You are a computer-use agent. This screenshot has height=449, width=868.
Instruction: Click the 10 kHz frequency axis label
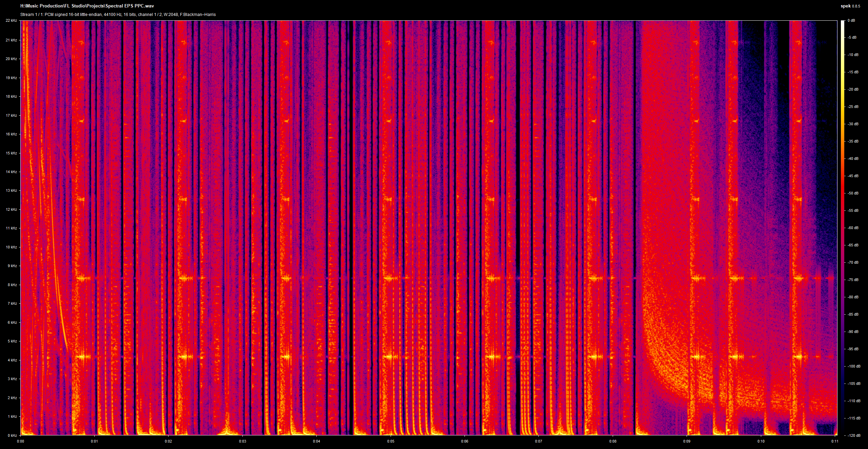tap(11, 247)
